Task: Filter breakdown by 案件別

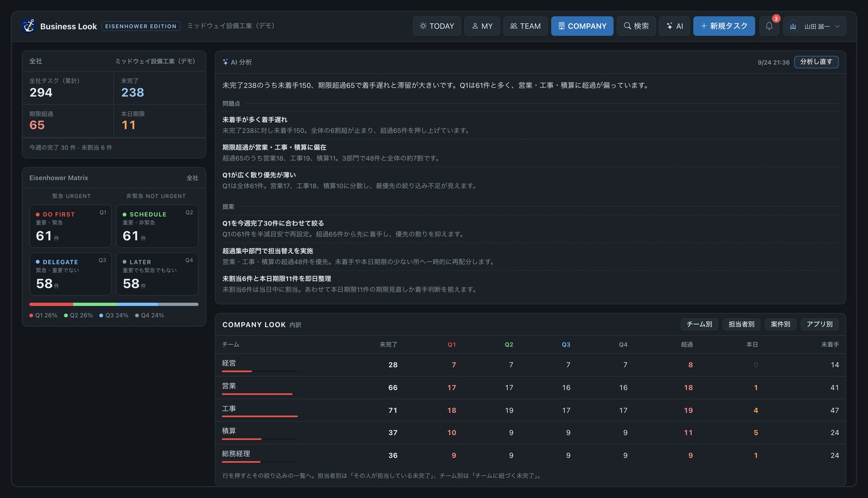Action: coord(780,324)
